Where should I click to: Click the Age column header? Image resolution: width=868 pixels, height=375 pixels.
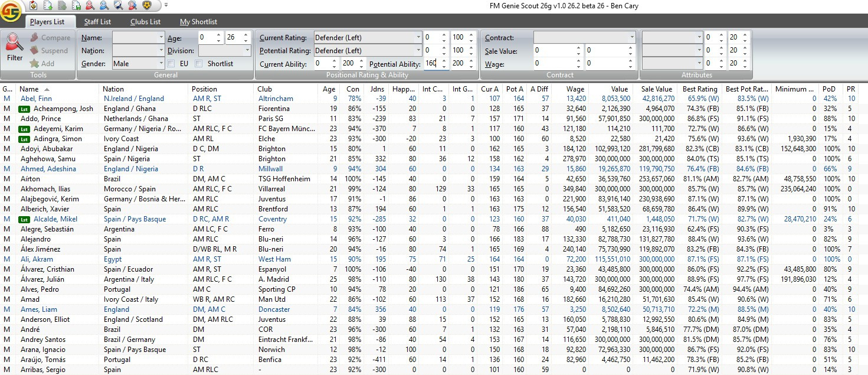click(329, 89)
